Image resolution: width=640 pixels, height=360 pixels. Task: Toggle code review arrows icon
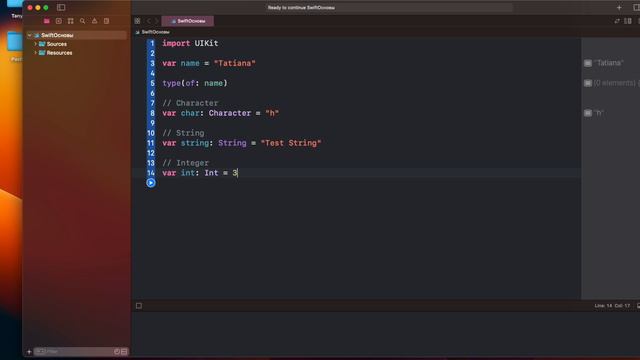point(617,21)
